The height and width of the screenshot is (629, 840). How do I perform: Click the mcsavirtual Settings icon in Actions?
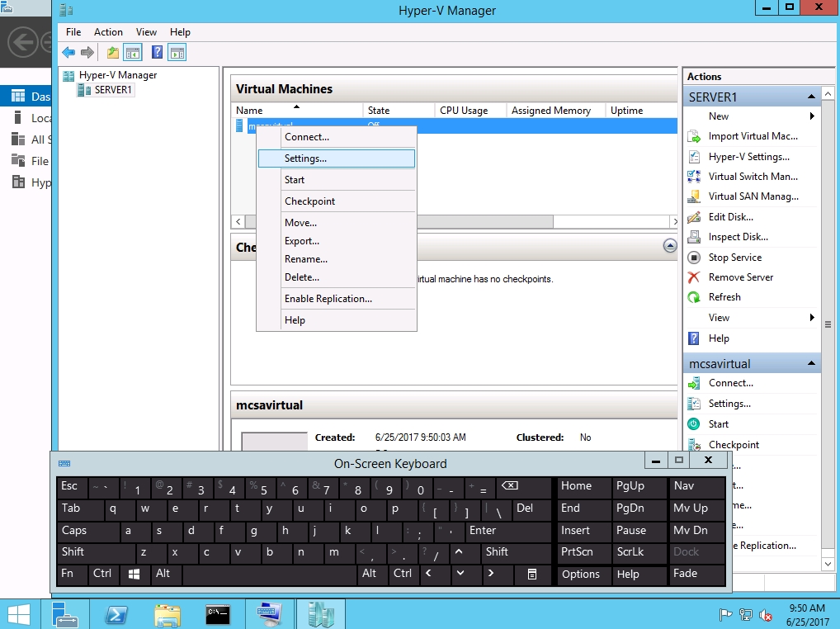[x=694, y=404]
